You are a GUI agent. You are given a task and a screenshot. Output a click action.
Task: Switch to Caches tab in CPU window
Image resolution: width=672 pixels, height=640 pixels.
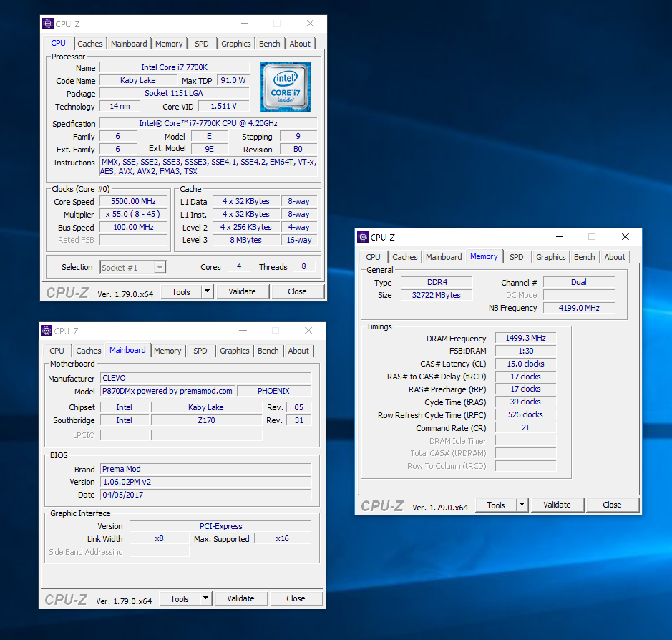(x=90, y=44)
